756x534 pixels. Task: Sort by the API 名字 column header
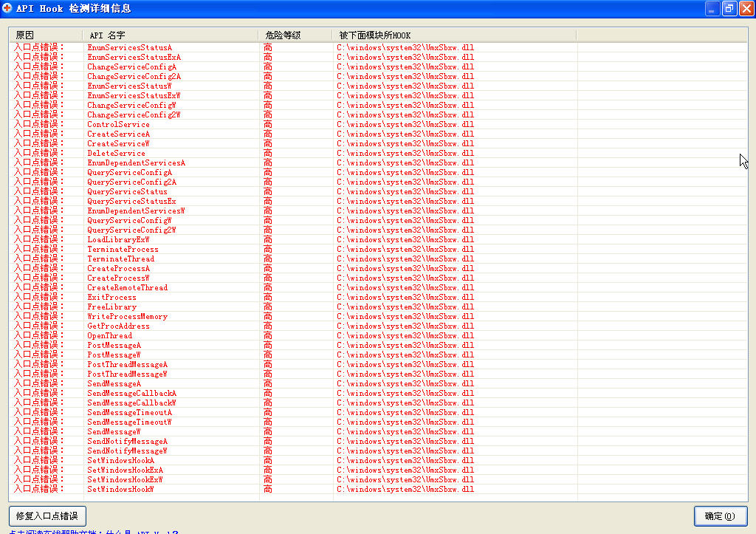[x=171, y=35]
